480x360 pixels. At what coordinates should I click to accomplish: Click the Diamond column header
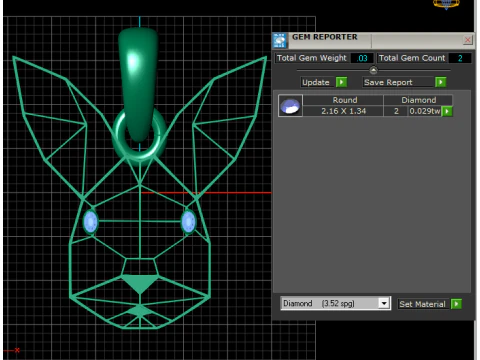tap(418, 100)
